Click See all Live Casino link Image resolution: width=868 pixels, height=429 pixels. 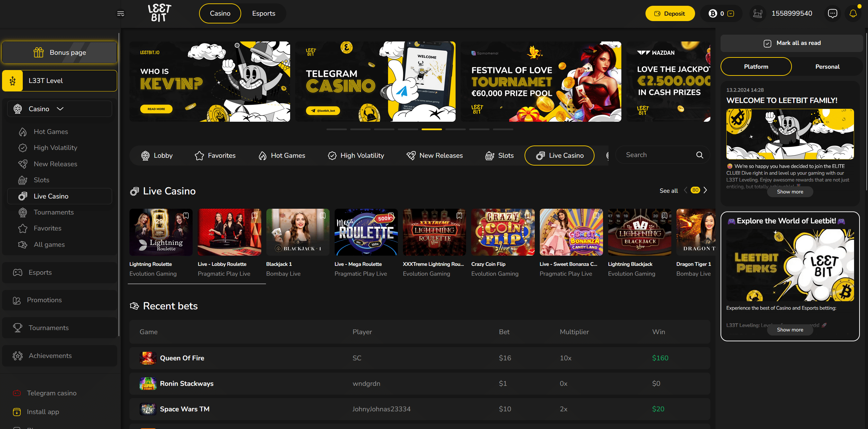[x=668, y=191]
